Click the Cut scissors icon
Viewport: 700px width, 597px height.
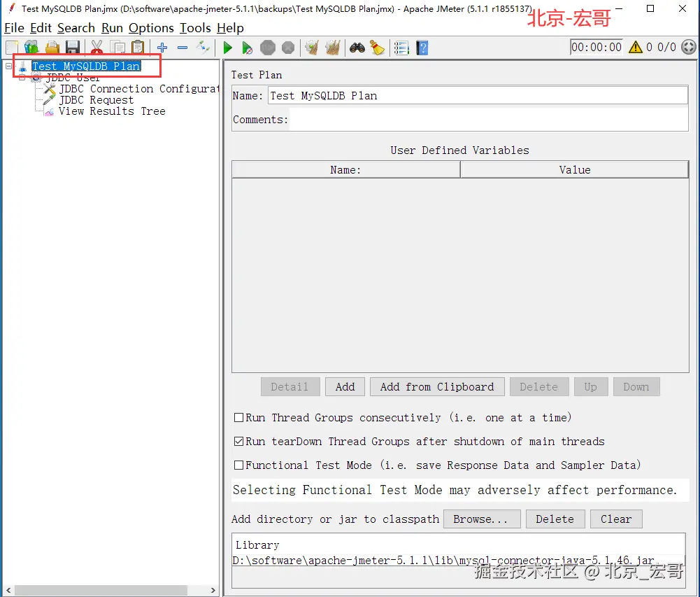pyautogui.click(x=97, y=48)
